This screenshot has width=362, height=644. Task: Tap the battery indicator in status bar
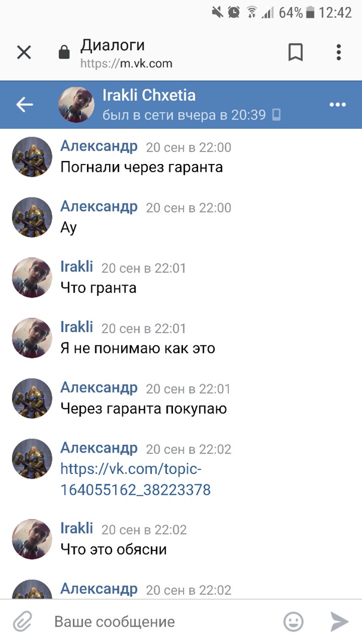click(x=311, y=12)
